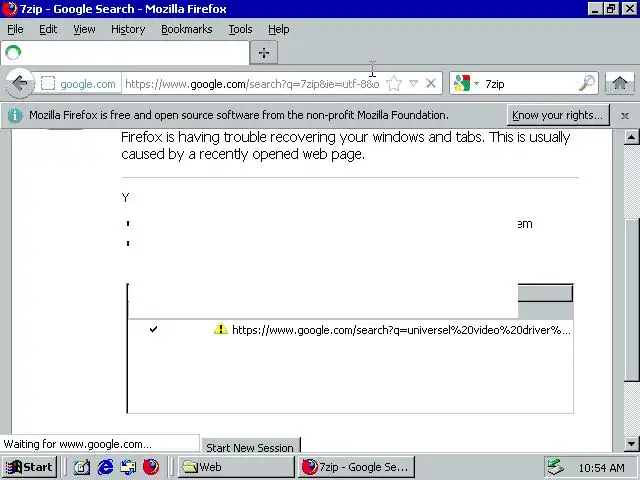640x480 pixels.
Task: Click the session list column header on right
Action: point(545,293)
